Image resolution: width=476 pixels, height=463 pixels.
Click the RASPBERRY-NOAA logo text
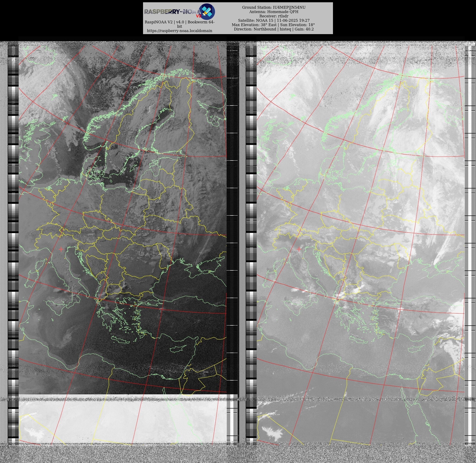coord(173,12)
